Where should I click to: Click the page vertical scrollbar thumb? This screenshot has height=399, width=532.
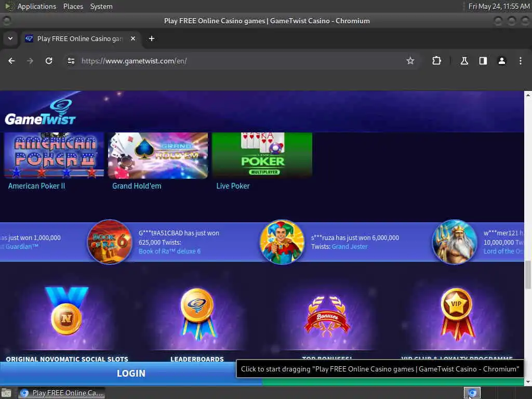tap(528, 275)
